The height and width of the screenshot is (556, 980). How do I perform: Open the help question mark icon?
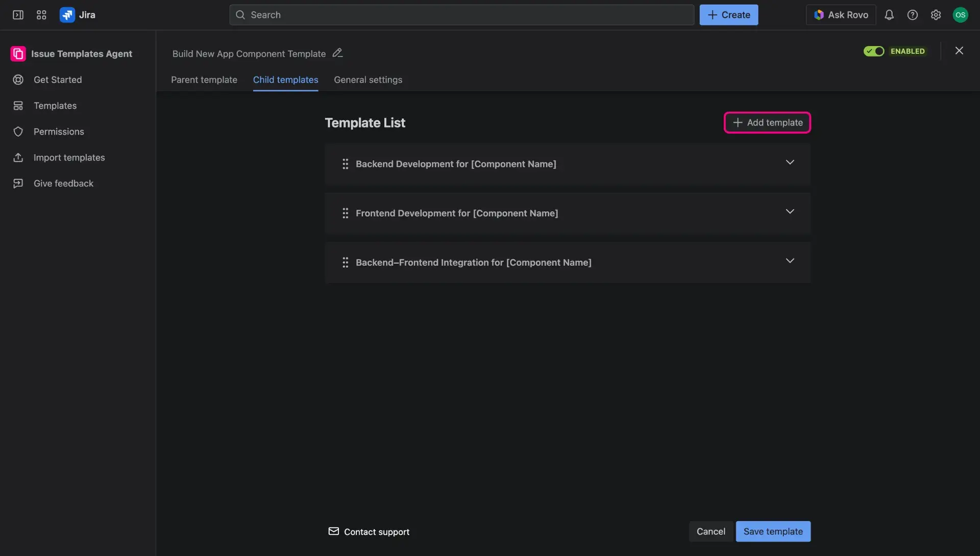tap(913, 15)
